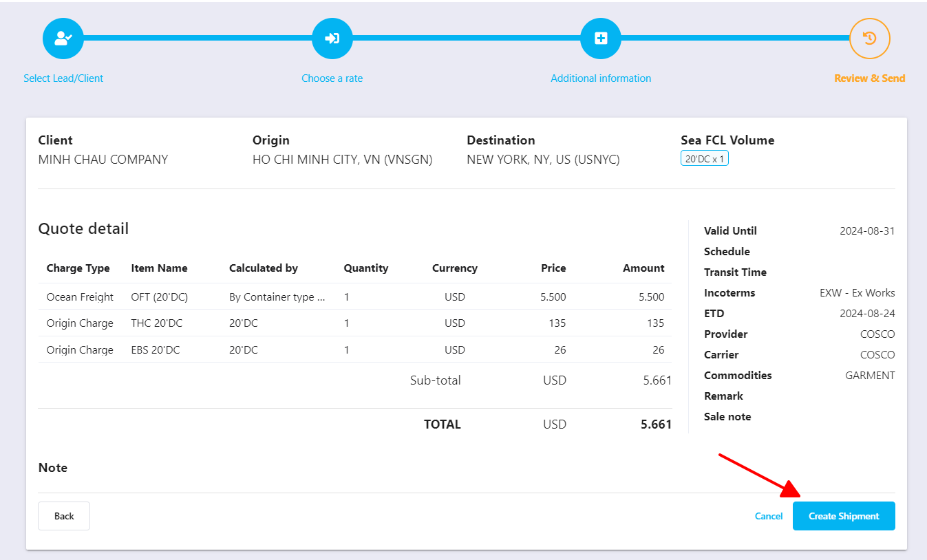The width and height of the screenshot is (927, 560).
Task: Open the Choose a rate step label
Action: 332,78
